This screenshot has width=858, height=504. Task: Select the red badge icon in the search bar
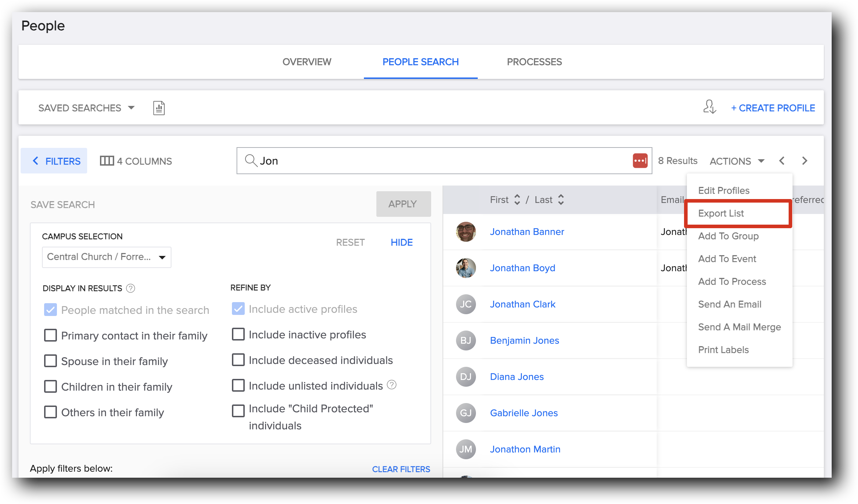[640, 161]
